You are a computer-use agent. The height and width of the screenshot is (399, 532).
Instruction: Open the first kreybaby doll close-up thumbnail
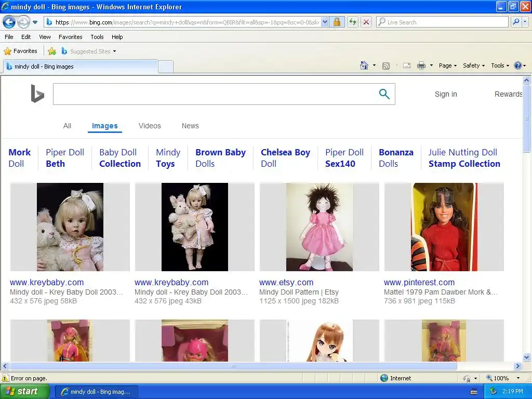point(70,227)
